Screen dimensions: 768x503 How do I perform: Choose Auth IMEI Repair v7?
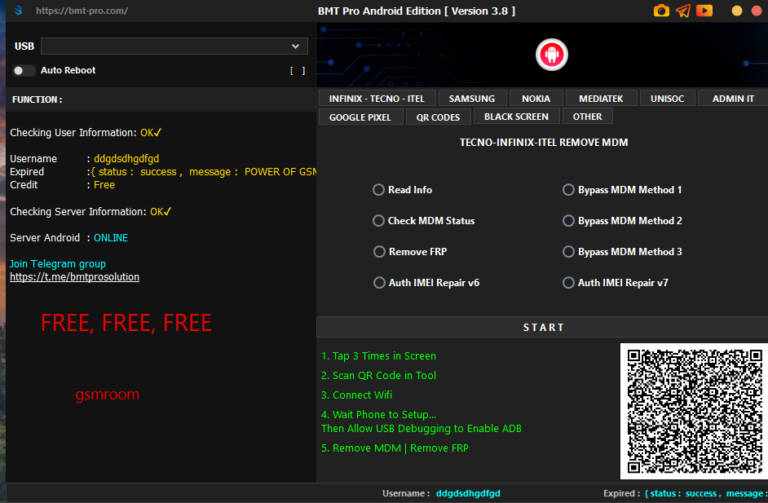(x=615, y=283)
